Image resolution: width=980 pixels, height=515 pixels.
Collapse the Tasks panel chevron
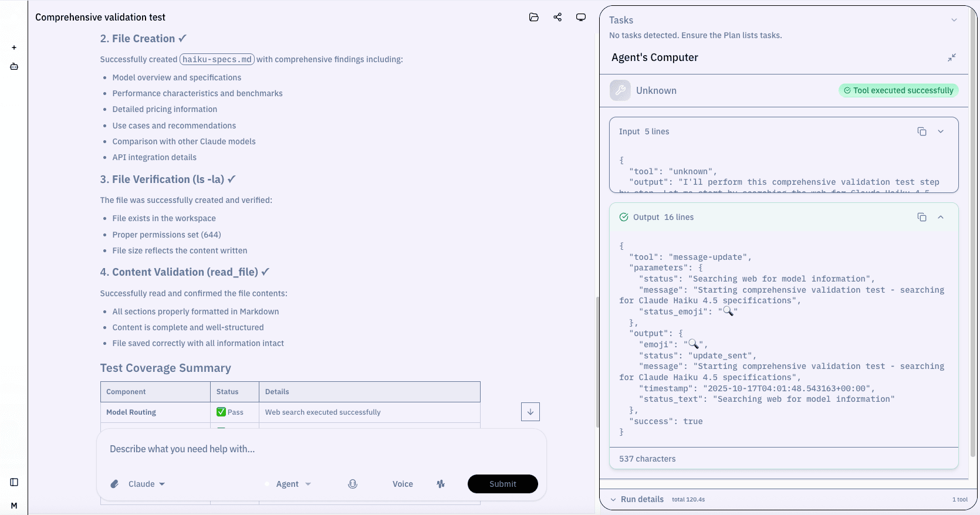[x=954, y=20]
